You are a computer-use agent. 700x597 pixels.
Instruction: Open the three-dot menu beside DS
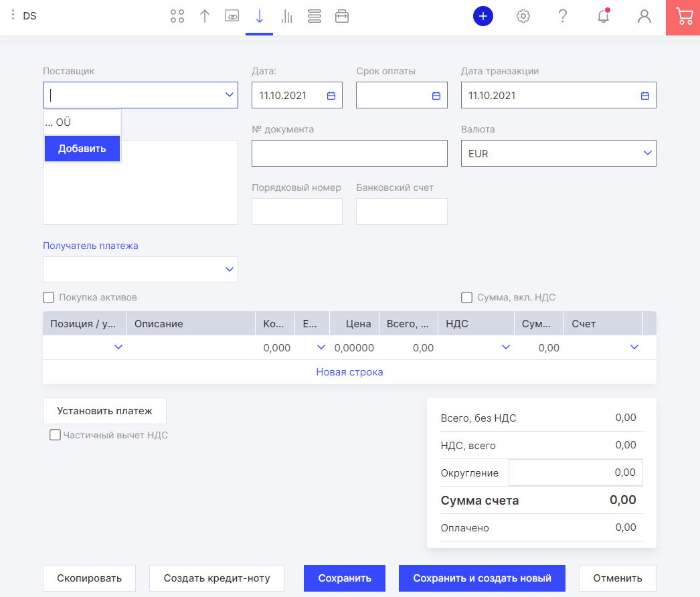point(13,15)
